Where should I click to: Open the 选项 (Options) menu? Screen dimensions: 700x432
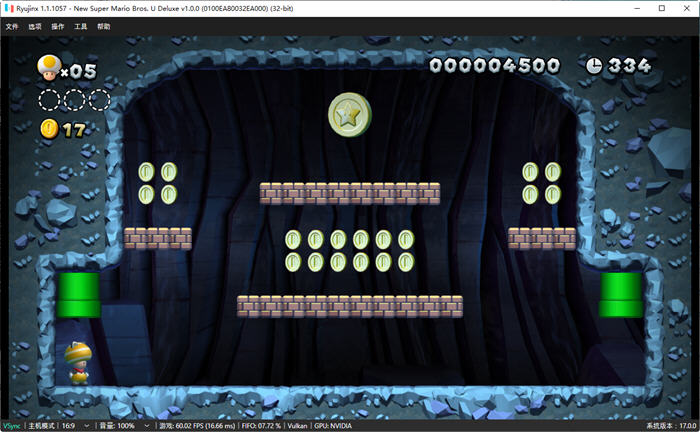[x=35, y=27]
